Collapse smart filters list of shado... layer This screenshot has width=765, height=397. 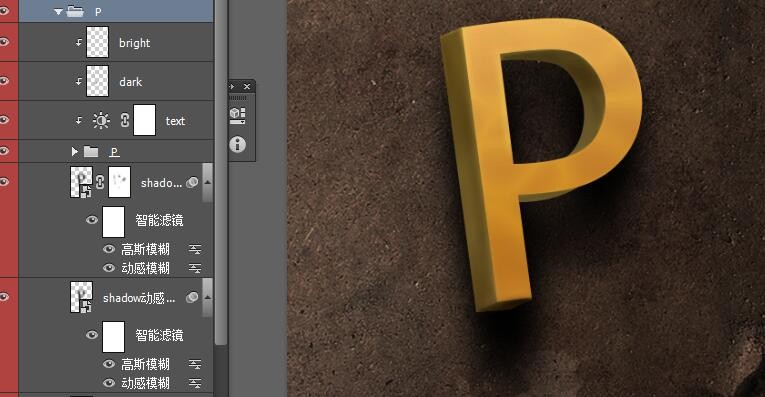207,182
